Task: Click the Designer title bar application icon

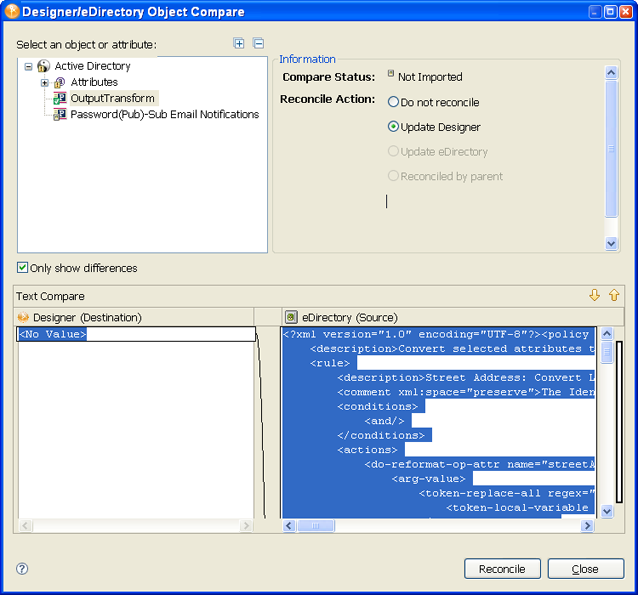Action: pos(12,11)
